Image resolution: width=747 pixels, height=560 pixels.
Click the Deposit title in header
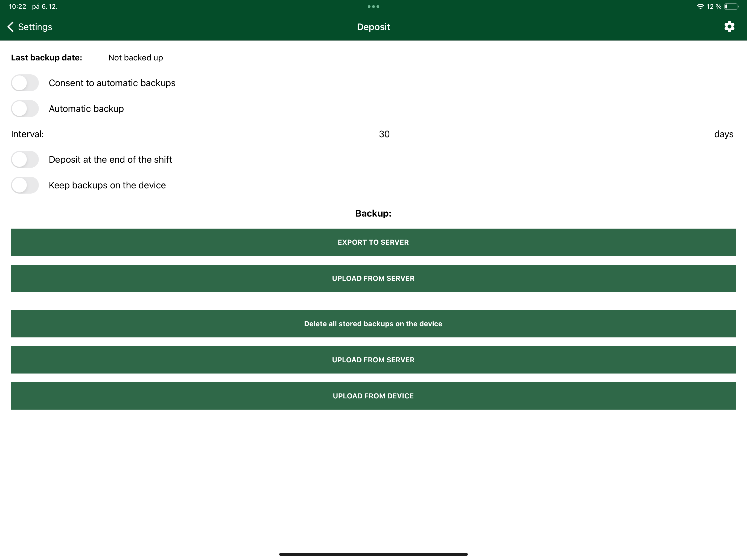(373, 27)
